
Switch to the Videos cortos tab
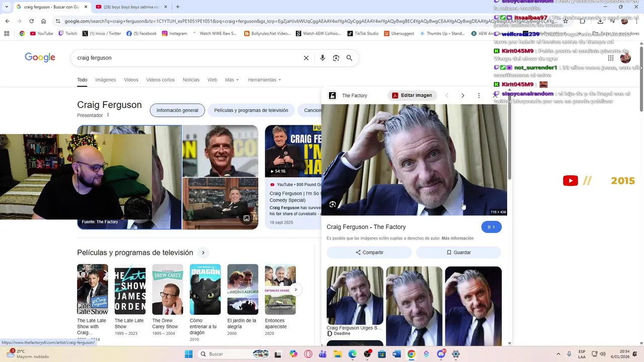tap(160, 80)
